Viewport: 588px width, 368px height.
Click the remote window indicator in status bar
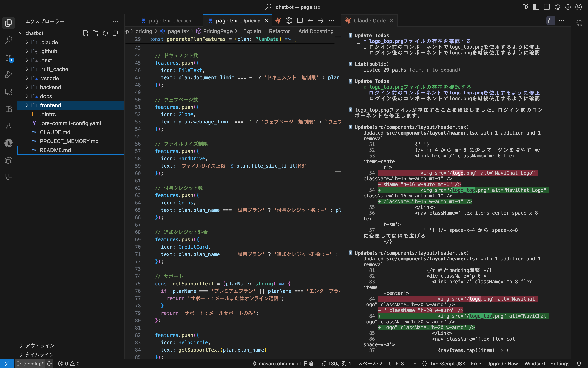click(x=7, y=364)
